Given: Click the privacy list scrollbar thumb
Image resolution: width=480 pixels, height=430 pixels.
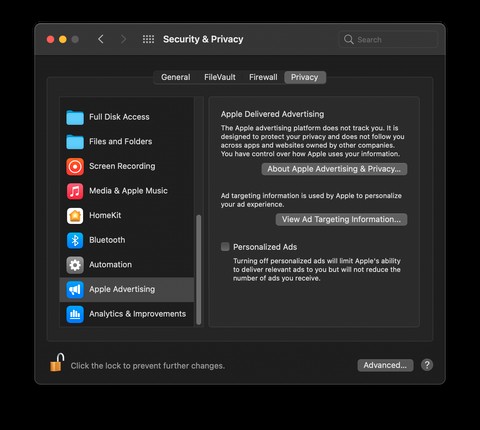Looking at the screenshot, I should point(199,269).
